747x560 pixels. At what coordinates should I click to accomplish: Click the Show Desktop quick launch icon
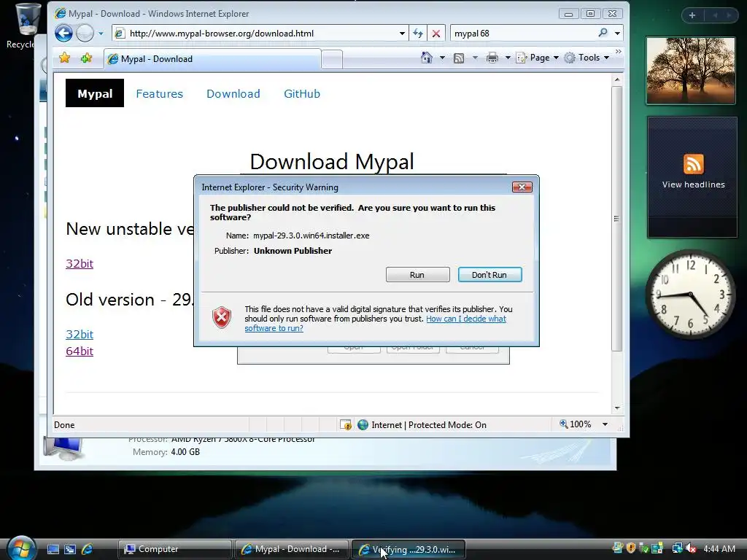point(53,549)
